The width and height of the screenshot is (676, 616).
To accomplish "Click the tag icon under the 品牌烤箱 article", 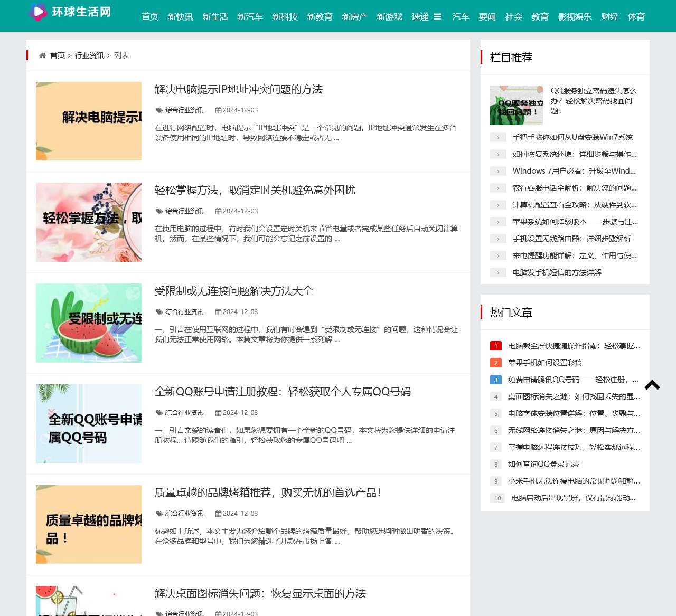I will tap(159, 514).
